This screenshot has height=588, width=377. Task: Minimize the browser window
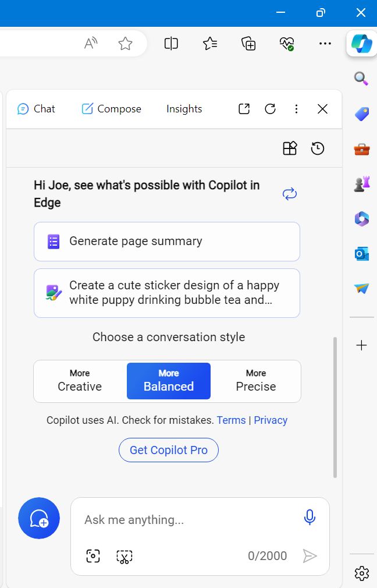tap(280, 13)
